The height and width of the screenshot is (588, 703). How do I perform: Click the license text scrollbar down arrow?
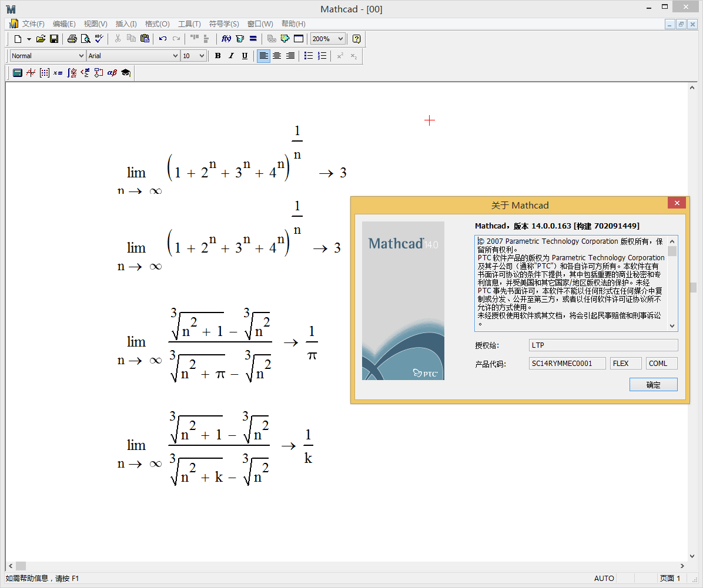[672, 327]
